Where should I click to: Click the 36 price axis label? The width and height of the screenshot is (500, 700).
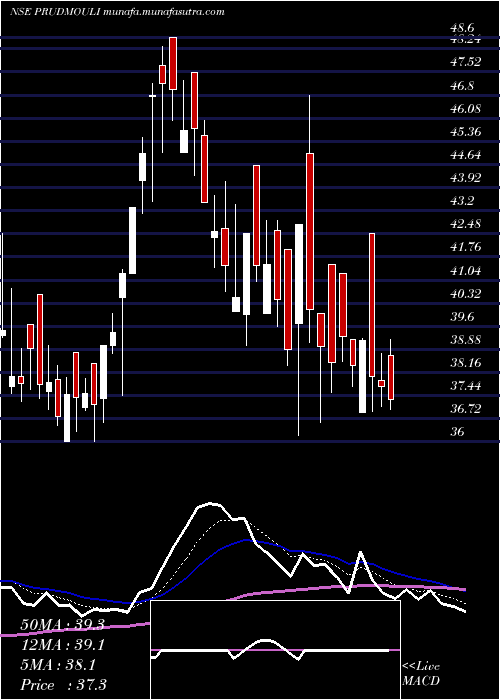(458, 432)
